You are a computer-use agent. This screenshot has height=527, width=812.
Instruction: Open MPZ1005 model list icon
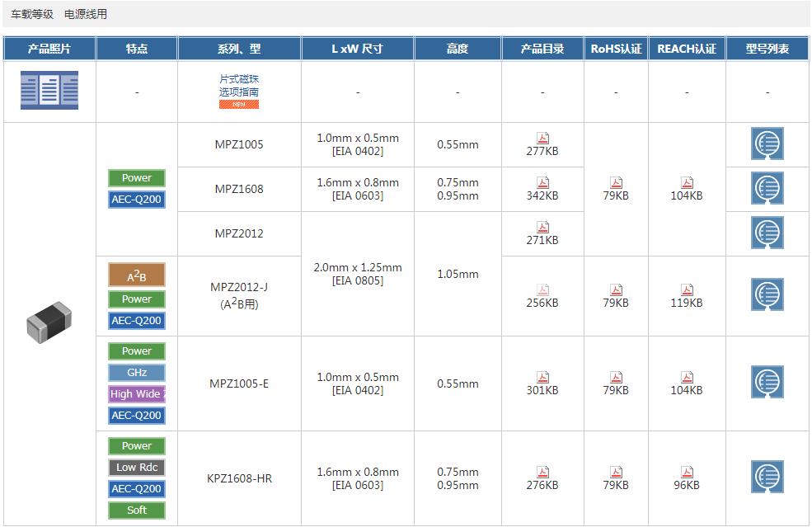coord(767,144)
